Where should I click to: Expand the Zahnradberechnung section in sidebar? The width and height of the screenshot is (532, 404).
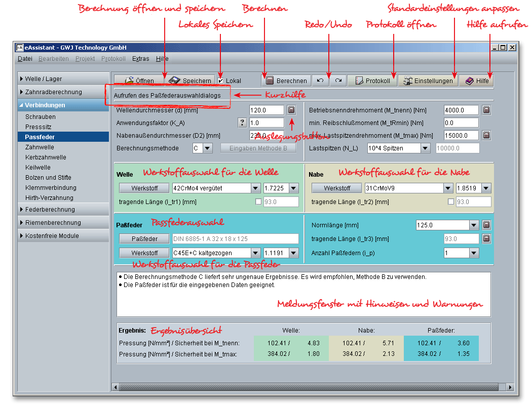(x=63, y=92)
